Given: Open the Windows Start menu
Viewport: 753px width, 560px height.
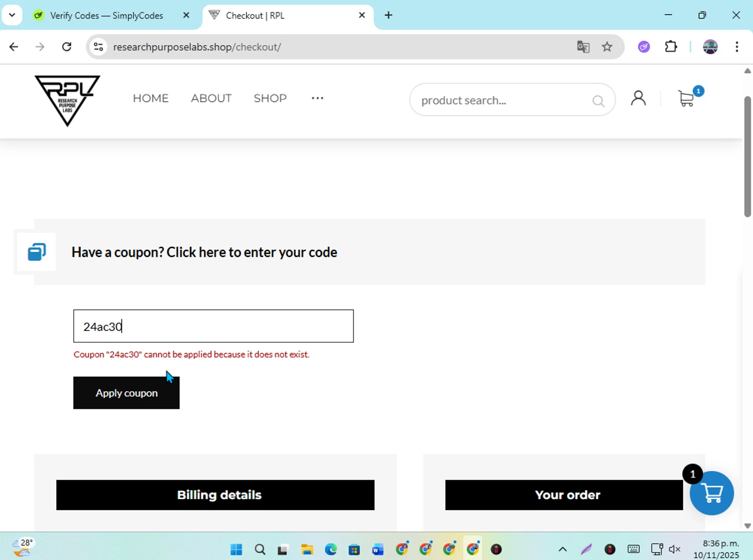Looking at the screenshot, I should (236, 549).
